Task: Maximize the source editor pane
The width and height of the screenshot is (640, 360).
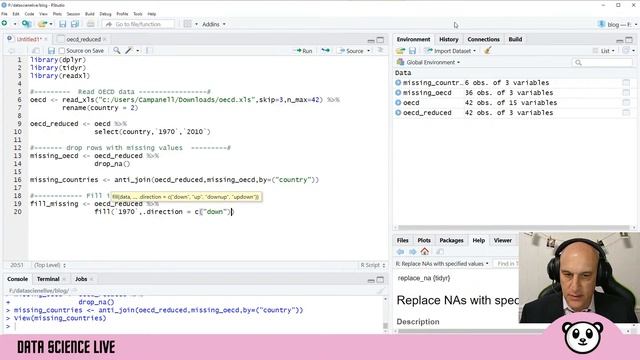Action: tap(380, 40)
